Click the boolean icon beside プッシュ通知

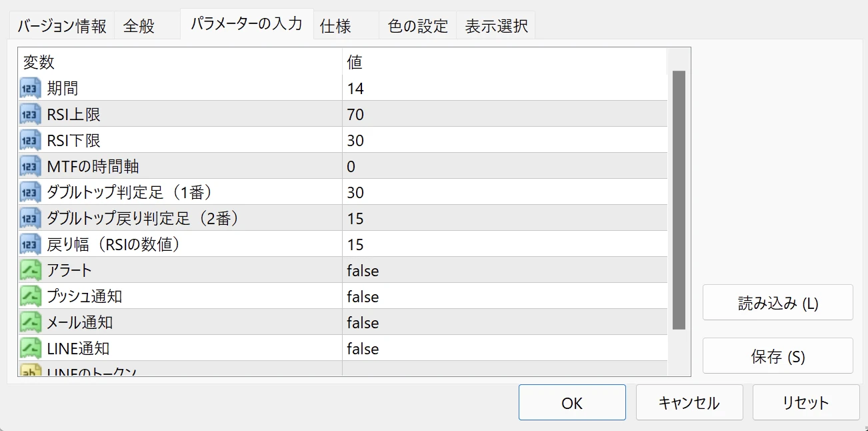(x=31, y=296)
